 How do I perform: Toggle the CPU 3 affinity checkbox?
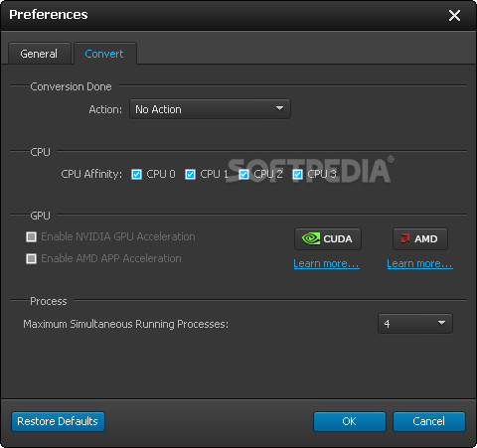pyautogui.click(x=298, y=174)
